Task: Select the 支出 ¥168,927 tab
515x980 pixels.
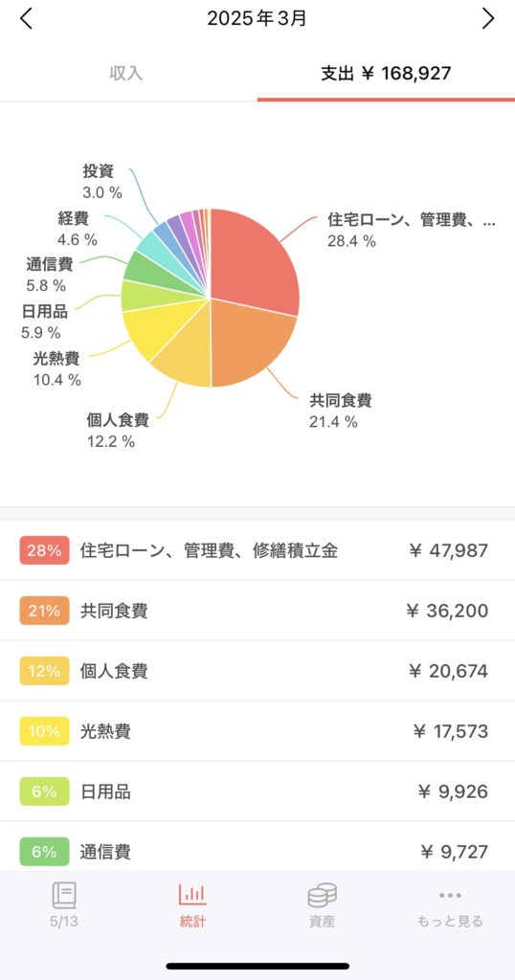Action: point(387,73)
